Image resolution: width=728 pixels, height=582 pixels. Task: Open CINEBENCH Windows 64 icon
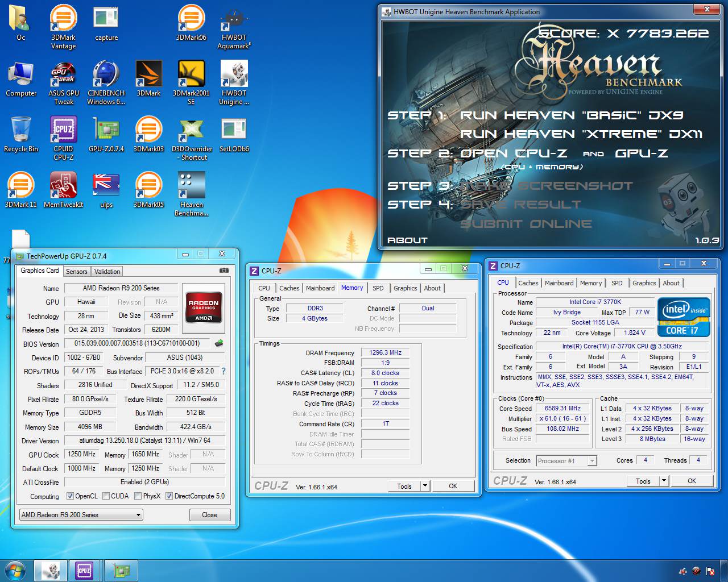tap(106, 82)
